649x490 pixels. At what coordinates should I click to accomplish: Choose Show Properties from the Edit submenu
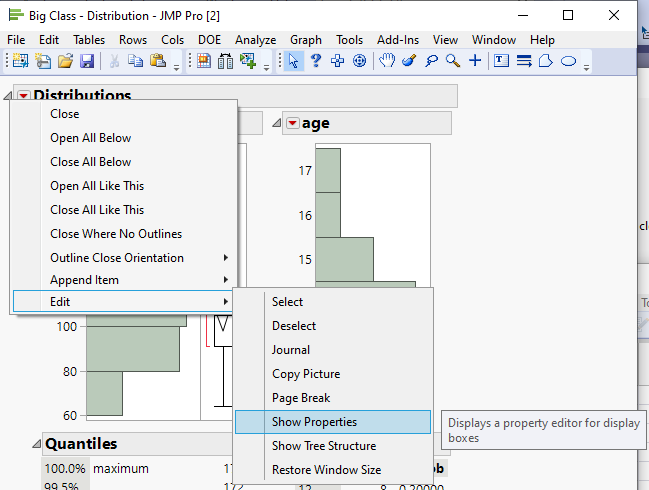click(314, 422)
